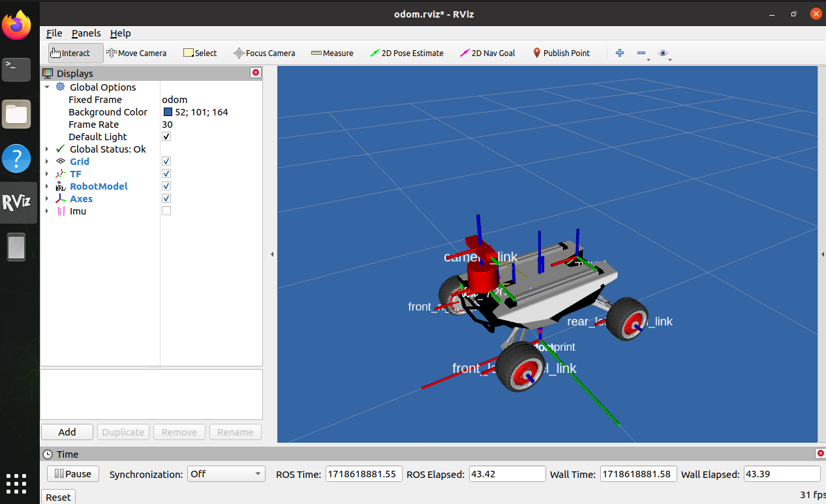Activate the Measure tool

click(x=332, y=53)
